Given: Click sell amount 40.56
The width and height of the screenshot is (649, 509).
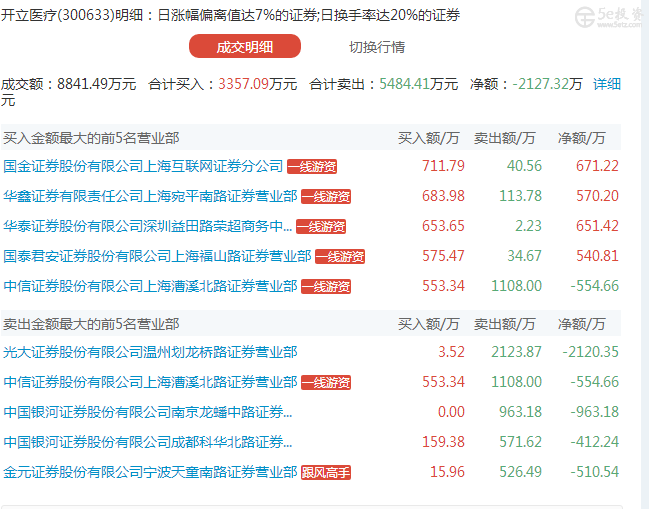Looking at the screenshot, I should click(x=524, y=166).
